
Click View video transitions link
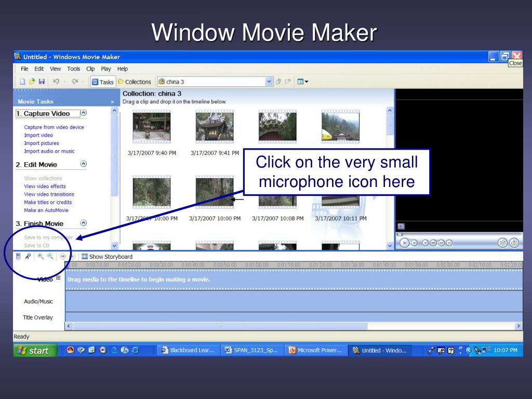[x=49, y=194]
